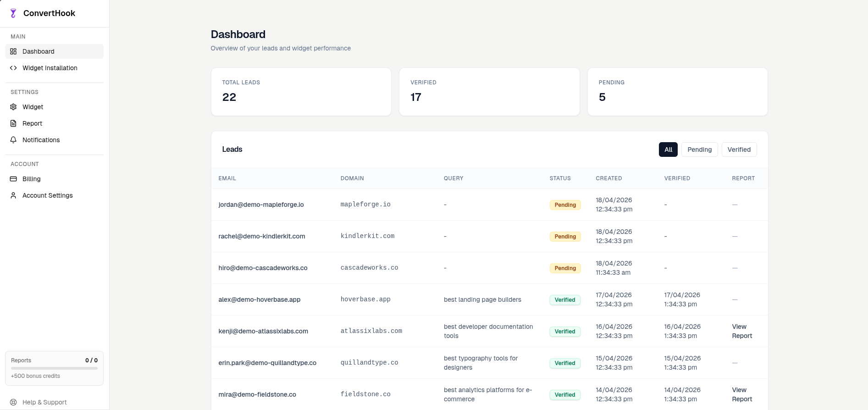
Task: Filter leads by Verified
Action: coord(739,150)
